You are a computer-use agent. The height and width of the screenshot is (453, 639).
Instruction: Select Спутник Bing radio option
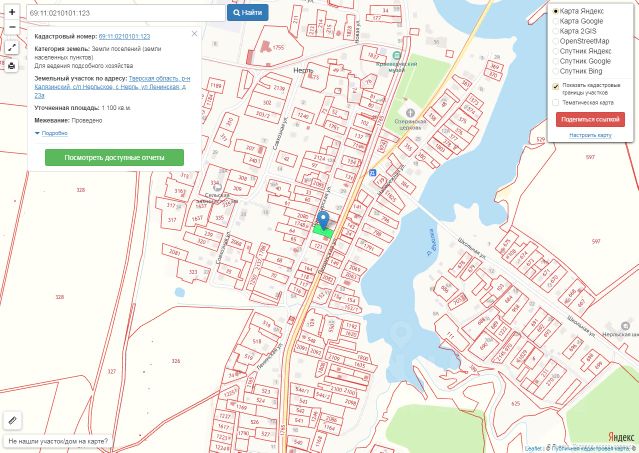point(555,71)
